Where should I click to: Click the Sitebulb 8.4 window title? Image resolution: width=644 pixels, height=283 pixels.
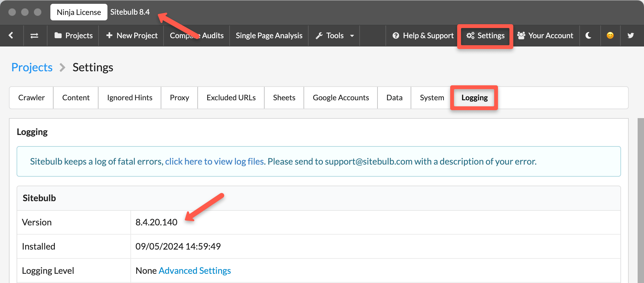(130, 12)
